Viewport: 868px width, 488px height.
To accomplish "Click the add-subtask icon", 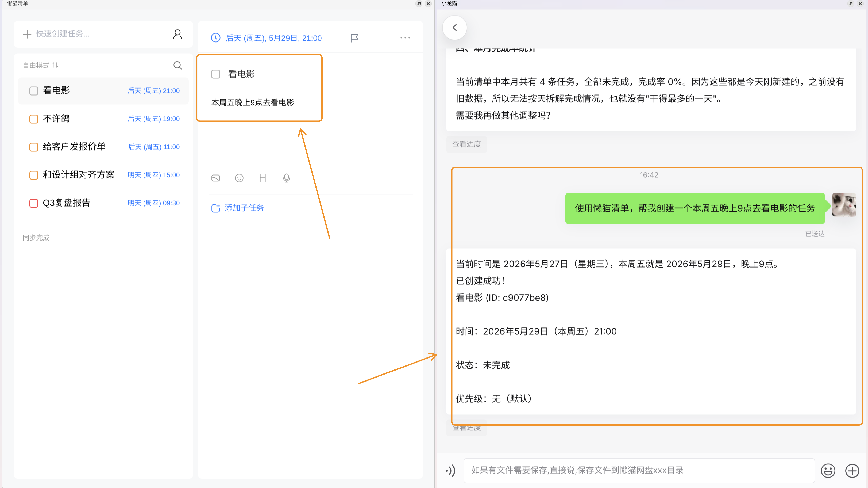I will 216,208.
